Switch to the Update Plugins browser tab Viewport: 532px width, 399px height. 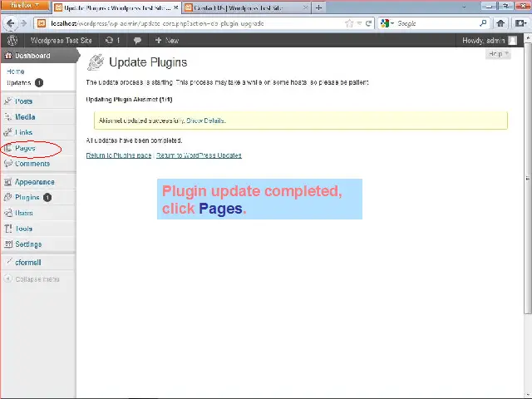[x=116, y=7]
